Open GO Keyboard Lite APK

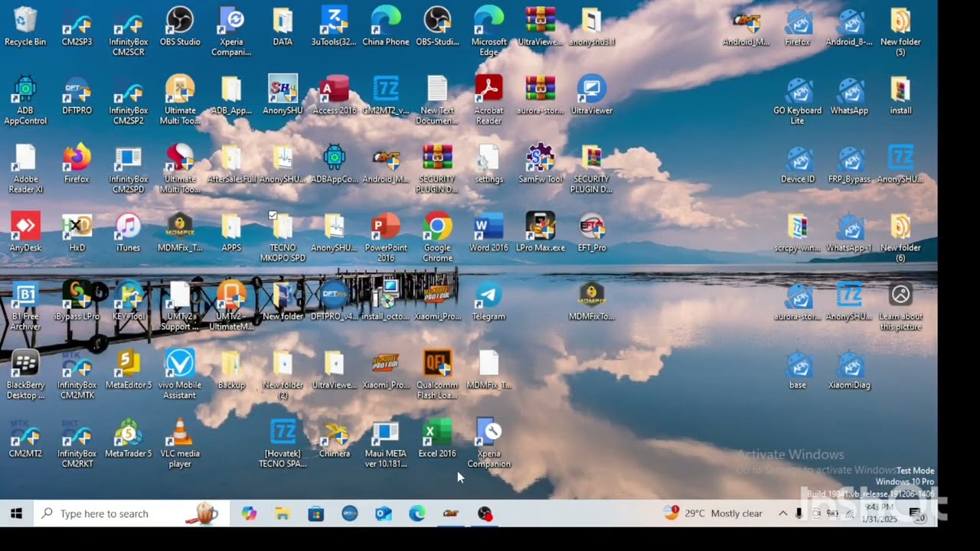point(798,100)
